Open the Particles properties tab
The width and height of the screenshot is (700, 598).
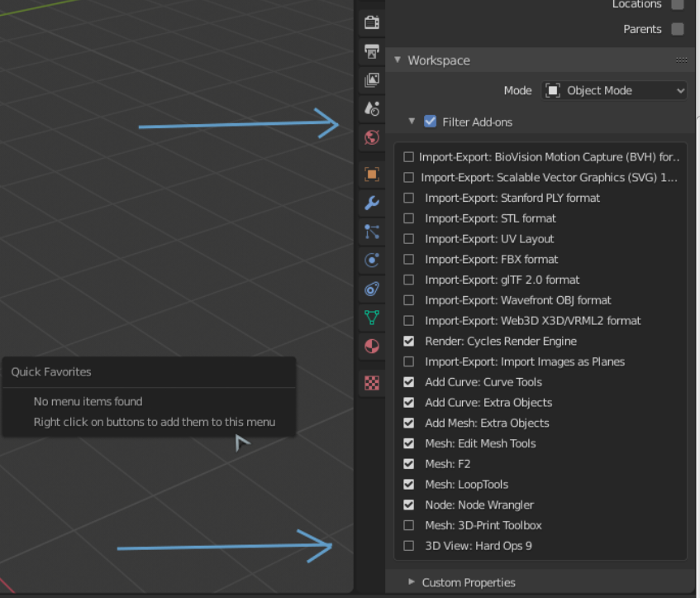(x=372, y=232)
